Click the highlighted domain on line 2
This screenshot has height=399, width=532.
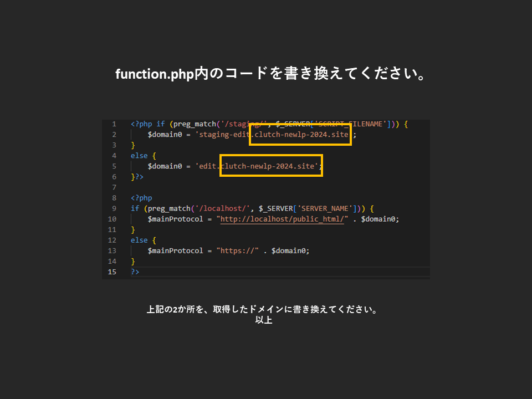coord(300,135)
